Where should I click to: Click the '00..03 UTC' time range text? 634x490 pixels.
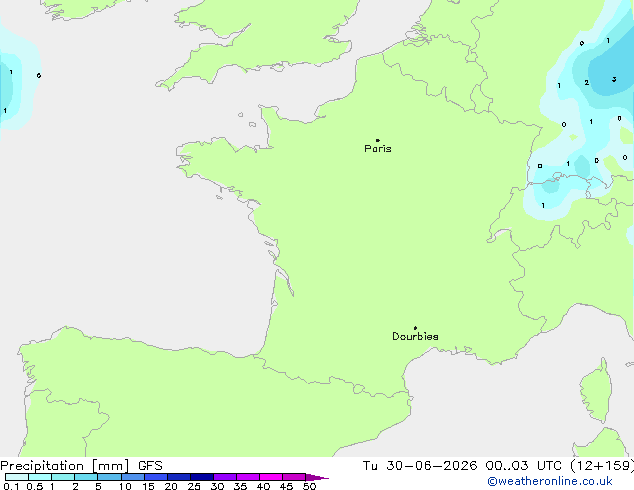523,466
